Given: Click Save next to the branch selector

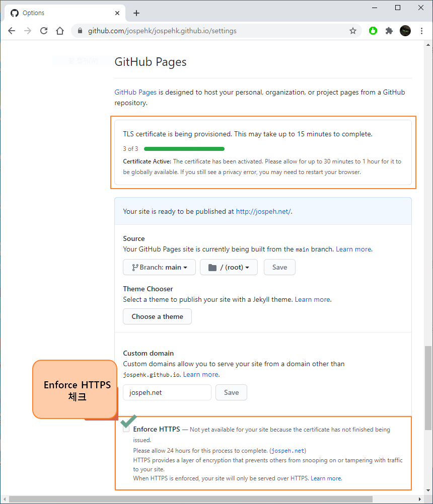Looking at the screenshot, I should [x=279, y=267].
